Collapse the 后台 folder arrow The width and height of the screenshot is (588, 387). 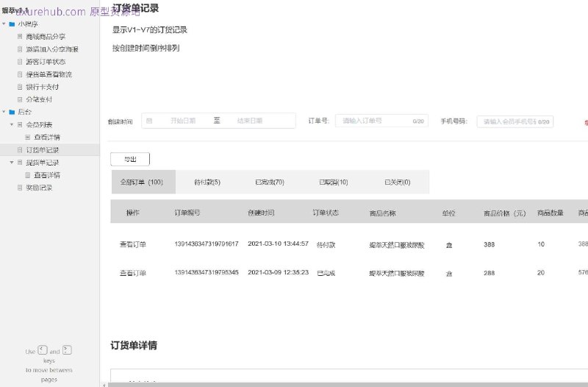[x=4, y=112]
